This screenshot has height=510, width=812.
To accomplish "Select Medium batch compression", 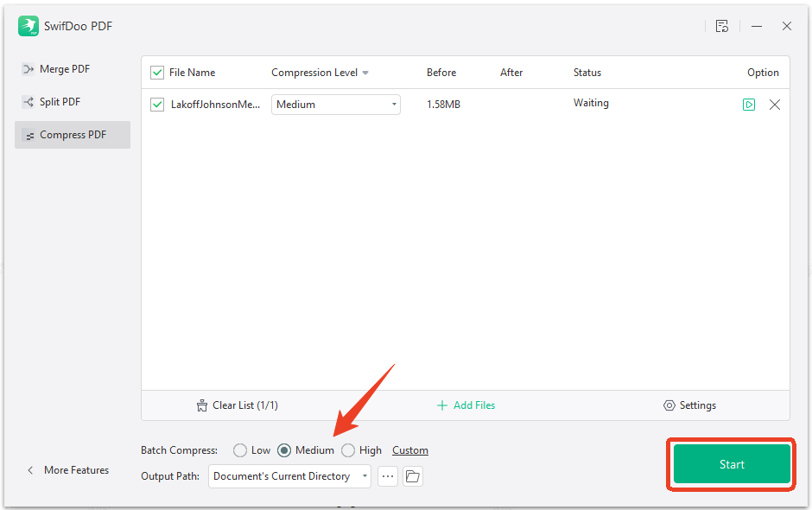I will click(284, 450).
